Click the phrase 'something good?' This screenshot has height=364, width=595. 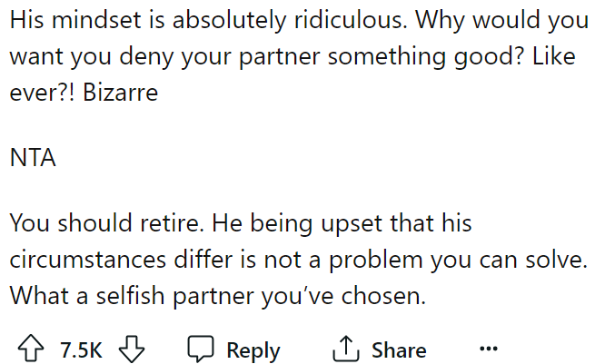pos(412,56)
